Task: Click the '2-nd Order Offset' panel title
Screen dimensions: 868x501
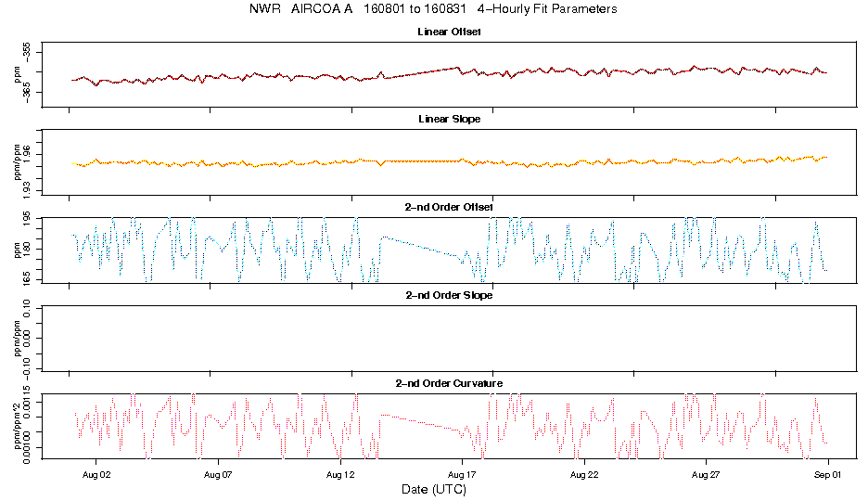Action: [x=449, y=207]
